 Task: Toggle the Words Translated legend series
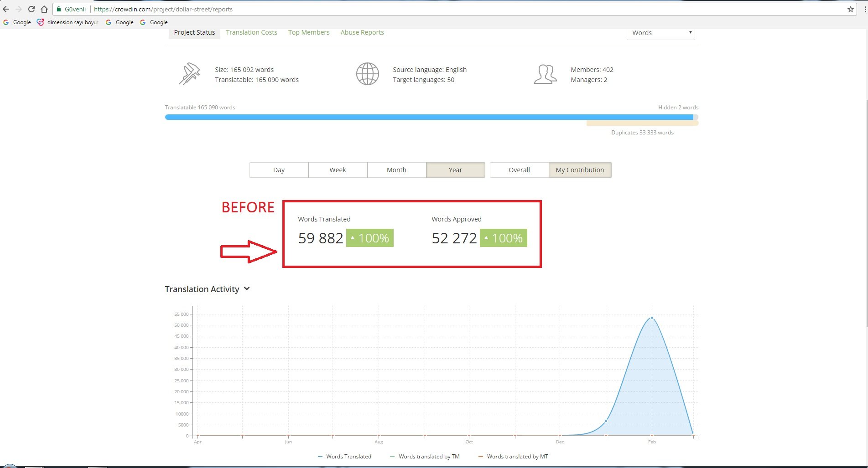344,457
